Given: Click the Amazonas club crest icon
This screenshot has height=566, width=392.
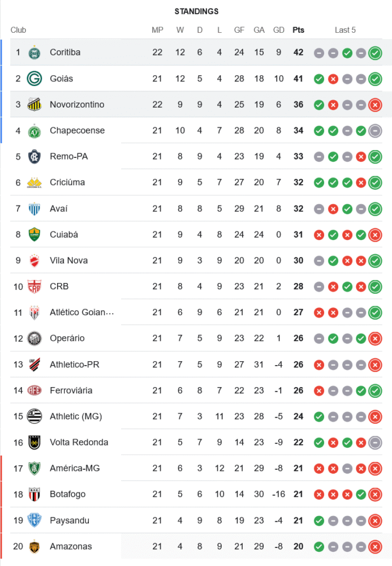Looking at the screenshot, I should tap(35, 547).
